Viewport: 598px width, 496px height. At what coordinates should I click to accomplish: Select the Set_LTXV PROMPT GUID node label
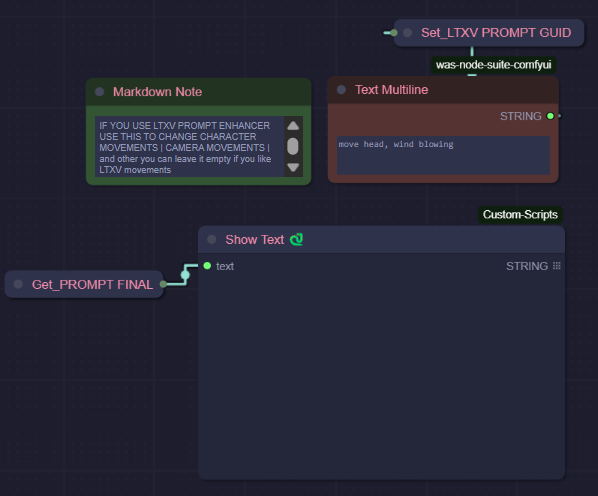(496, 33)
